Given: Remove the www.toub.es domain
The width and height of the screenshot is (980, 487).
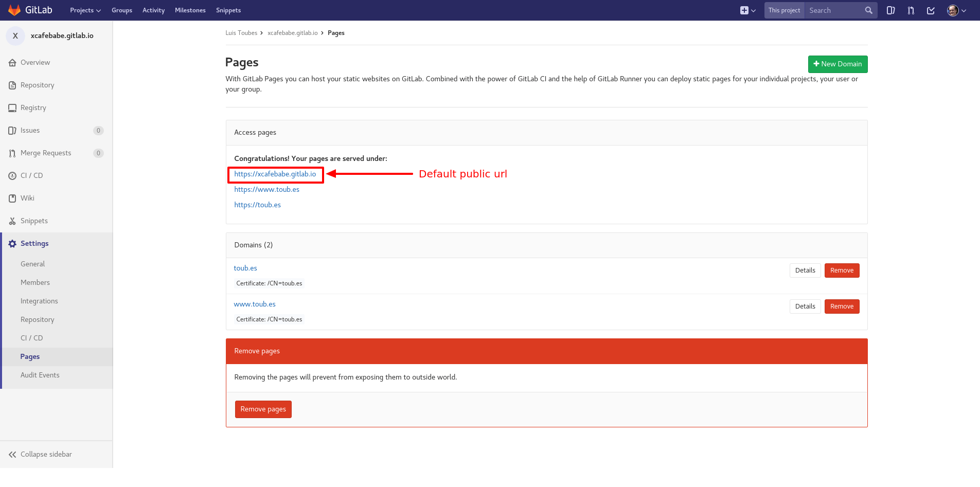Looking at the screenshot, I should (842, 306).
